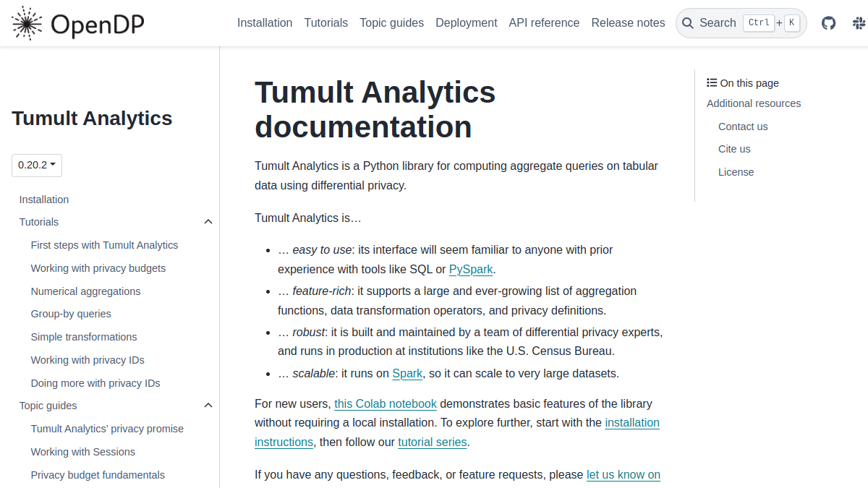Follow the Spark link

point(407,374)
